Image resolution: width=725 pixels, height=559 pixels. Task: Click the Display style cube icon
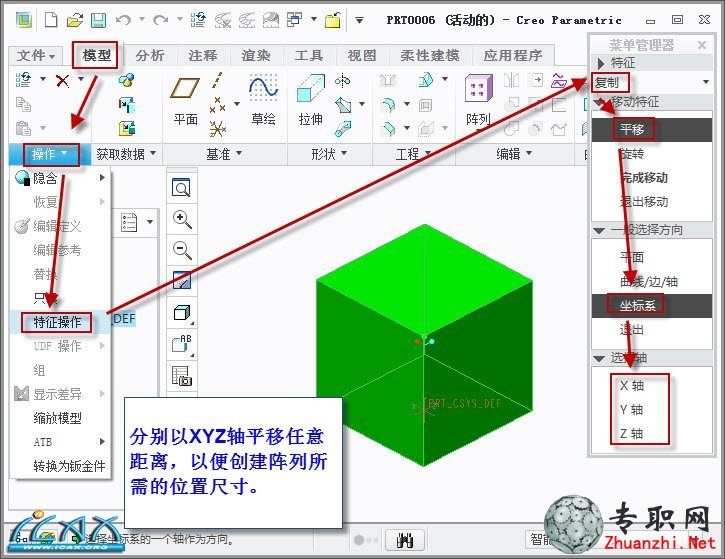pyautogui.click(x=182, y=313)
